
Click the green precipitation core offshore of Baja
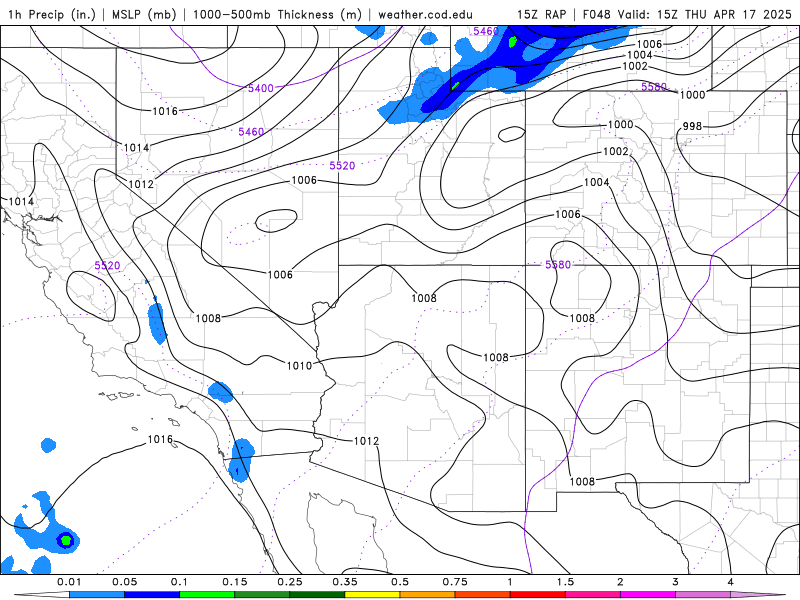tap(66, 540)
